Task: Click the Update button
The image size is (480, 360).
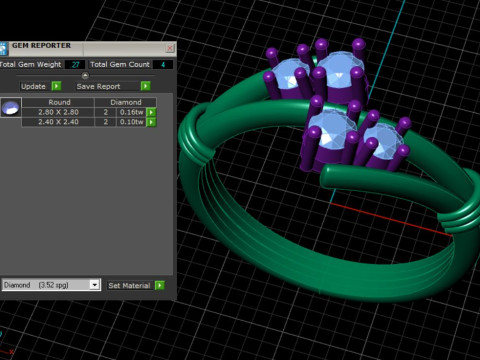Action: (33, 86)
